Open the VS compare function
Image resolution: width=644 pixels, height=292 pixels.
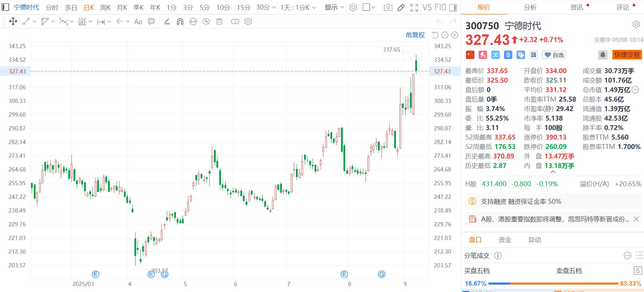[427, 7]
